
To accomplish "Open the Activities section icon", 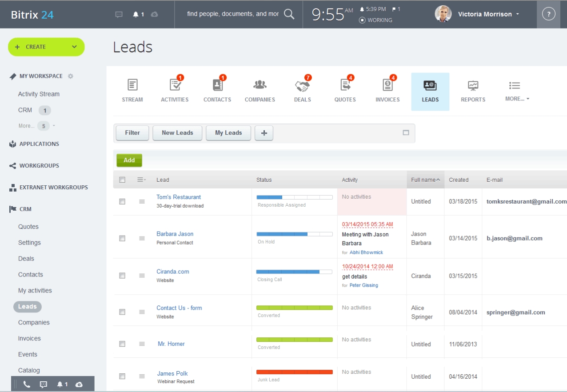I will tap(175, 85).
